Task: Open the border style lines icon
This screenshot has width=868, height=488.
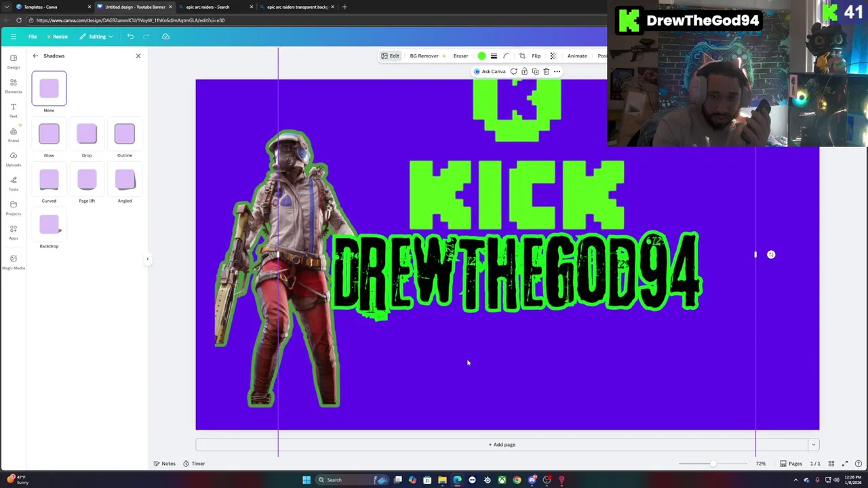Action: [494, 56]
